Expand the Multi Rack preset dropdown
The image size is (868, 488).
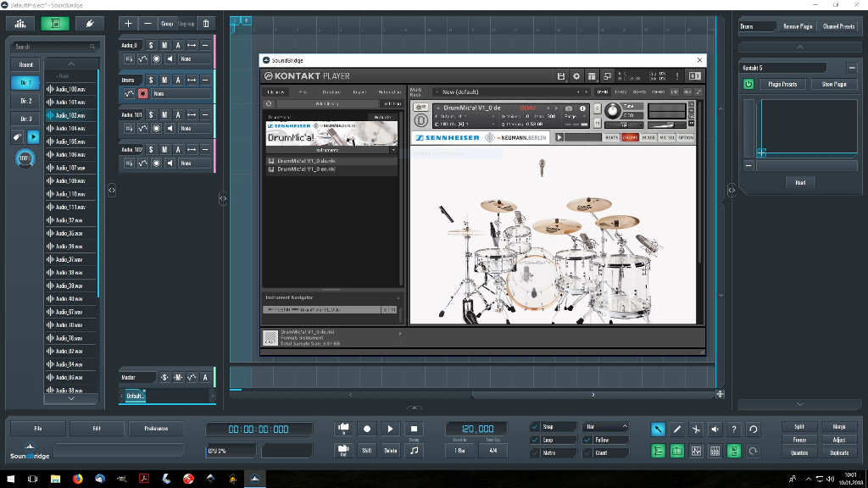(437, 91)
